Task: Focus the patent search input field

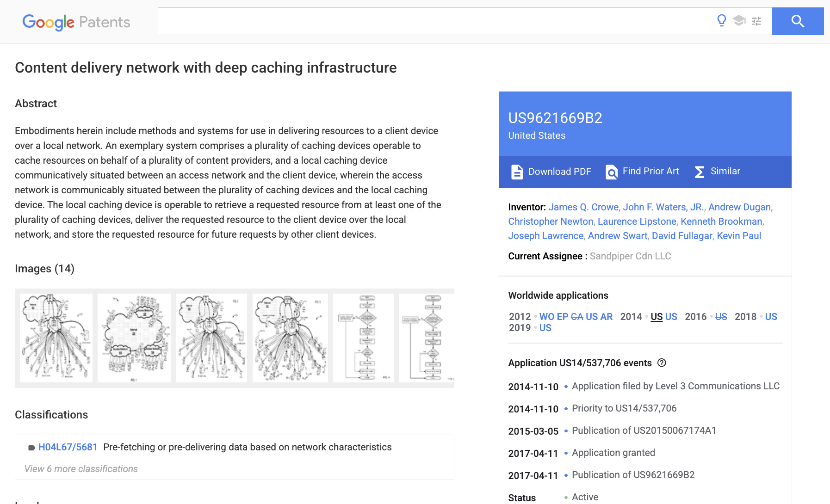Action: pyautogui.click(x=435, y=21)
